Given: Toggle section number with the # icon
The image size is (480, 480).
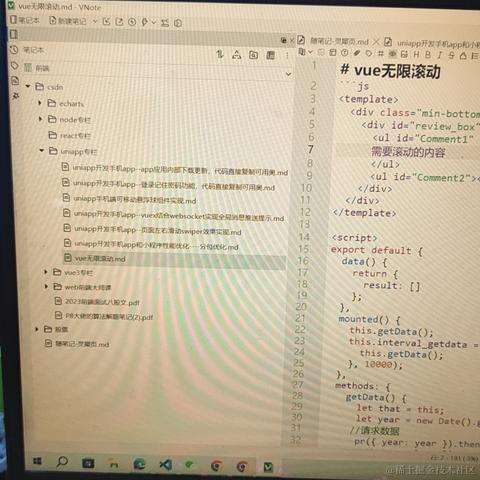Looking at the screenshot, I should pos(380,53).
